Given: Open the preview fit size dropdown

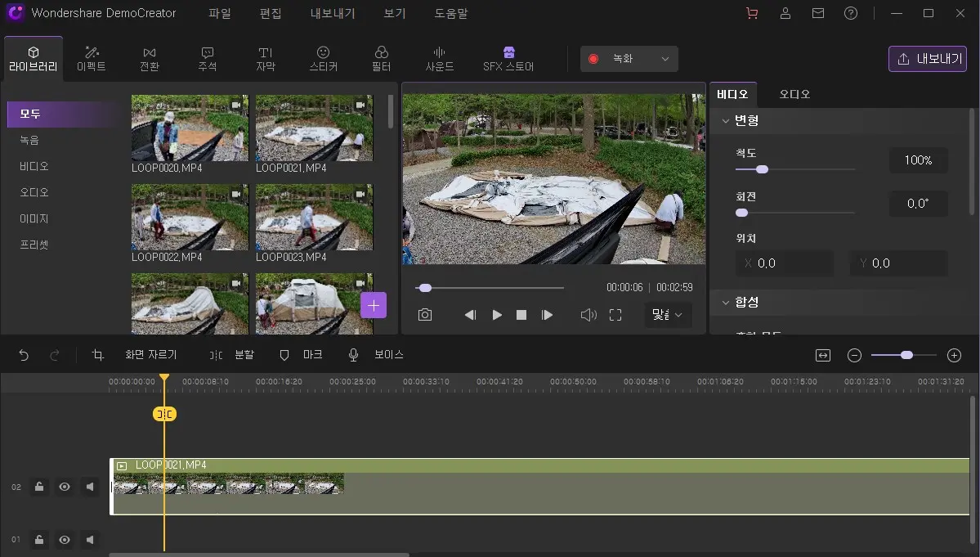Looking at the screenshot, I should [x=668, y=314].
